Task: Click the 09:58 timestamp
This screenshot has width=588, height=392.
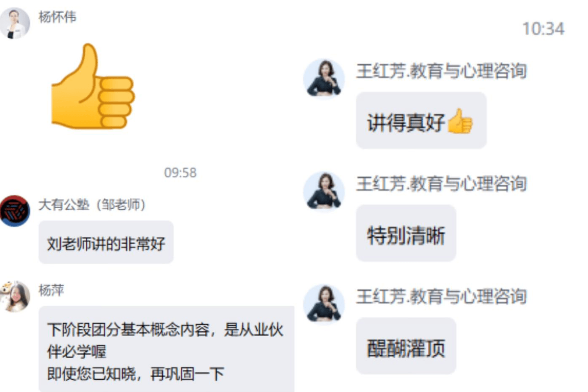Action: coord(180,172)
